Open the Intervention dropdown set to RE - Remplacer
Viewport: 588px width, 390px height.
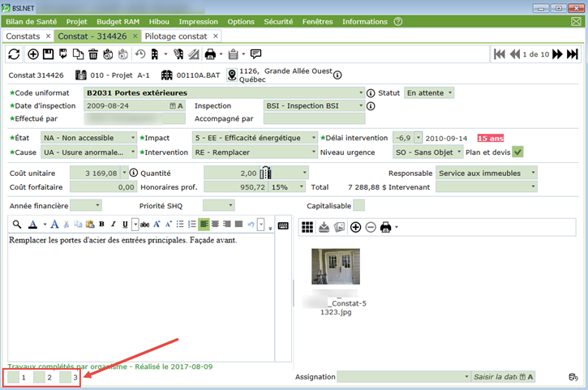254,152
